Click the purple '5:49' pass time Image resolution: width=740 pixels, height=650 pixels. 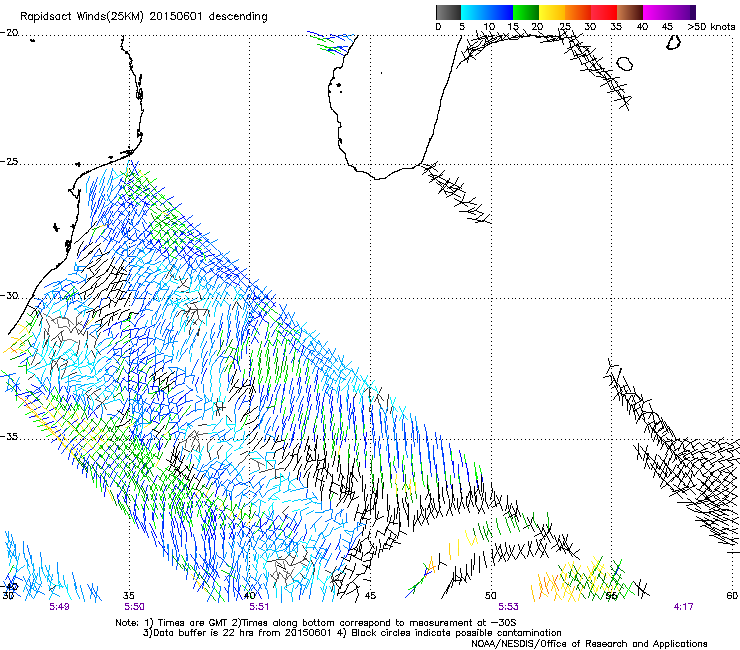59,607
